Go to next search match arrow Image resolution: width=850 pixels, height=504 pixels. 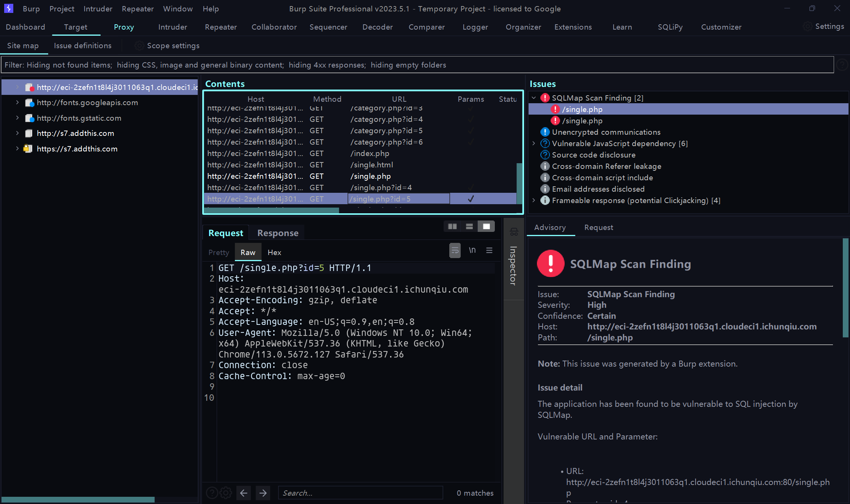(263, 493)
